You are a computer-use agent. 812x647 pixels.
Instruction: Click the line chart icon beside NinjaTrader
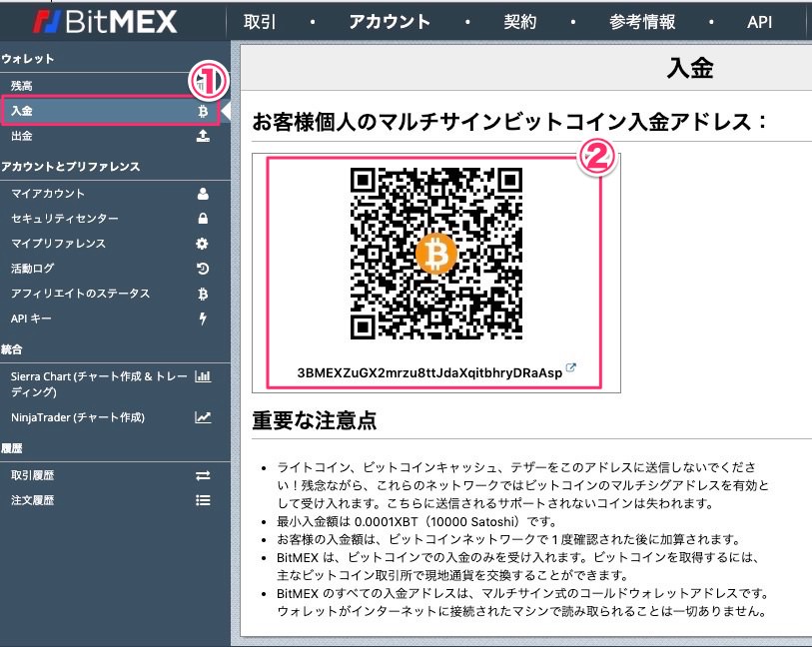click(203, 417)
